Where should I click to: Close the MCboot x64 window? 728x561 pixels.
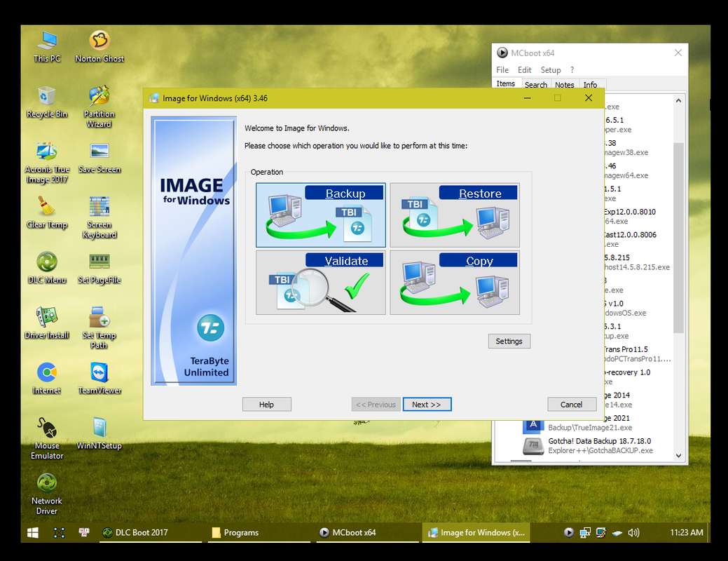(x=678, y=53)
